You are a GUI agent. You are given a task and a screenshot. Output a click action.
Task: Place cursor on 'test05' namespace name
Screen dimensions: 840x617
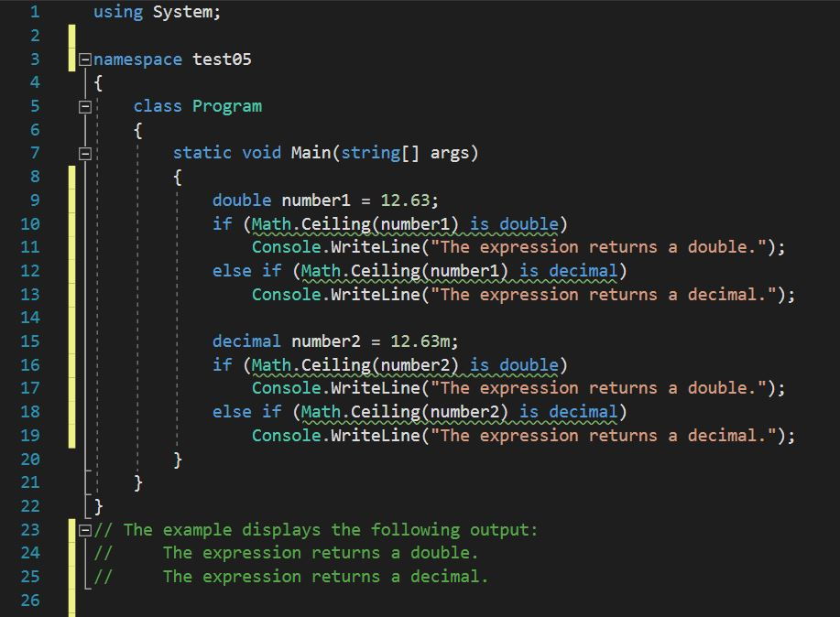point(222,60)
